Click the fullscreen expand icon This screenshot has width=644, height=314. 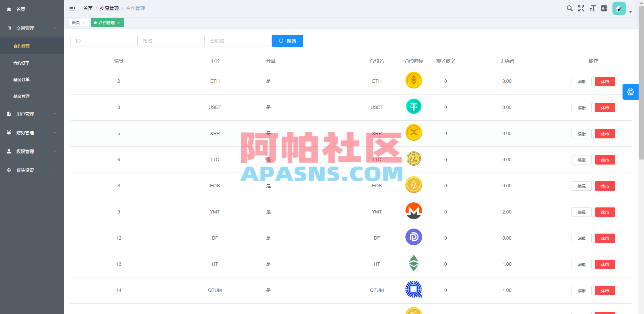tap(581, 8)
